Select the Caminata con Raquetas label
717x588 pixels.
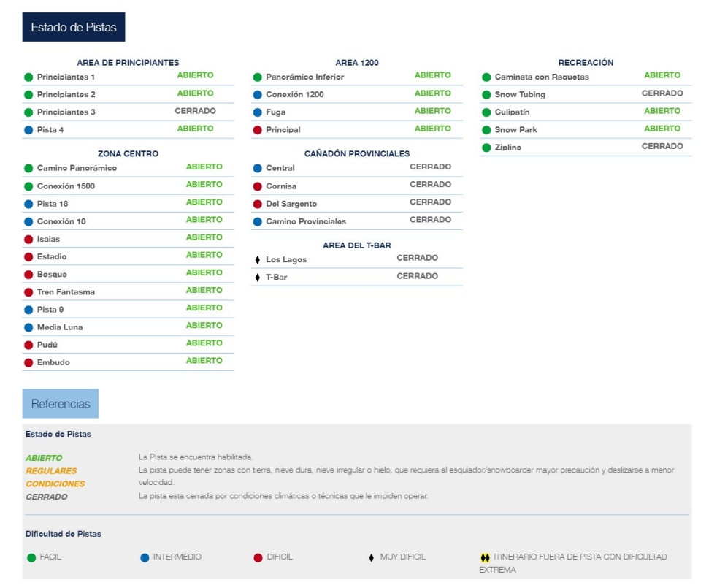pos(542,77)
